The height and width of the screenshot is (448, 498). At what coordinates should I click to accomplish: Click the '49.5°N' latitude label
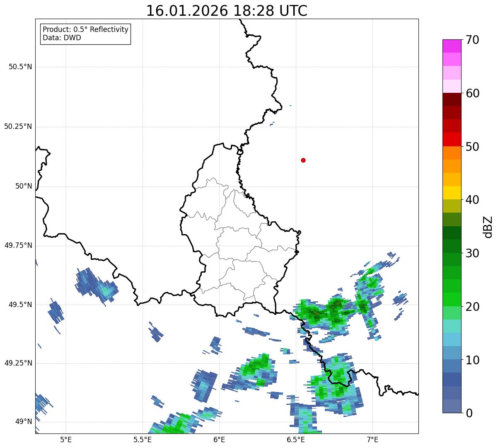coord(20,305)
